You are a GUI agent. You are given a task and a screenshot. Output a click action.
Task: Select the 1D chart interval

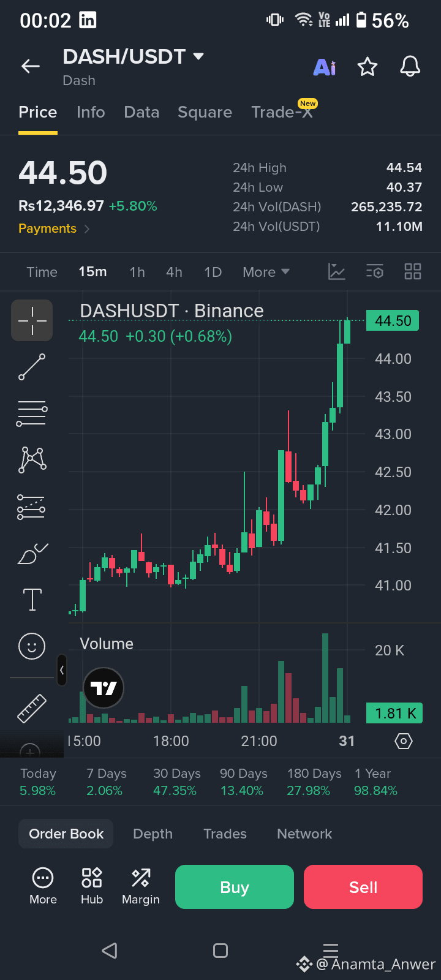point(213,272)
